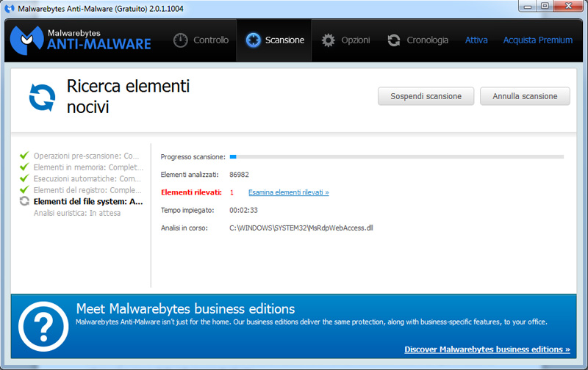This screenshot has width=588, height=370.
Task: Minimize the Malwarebytes window
Action: (528, 7)
